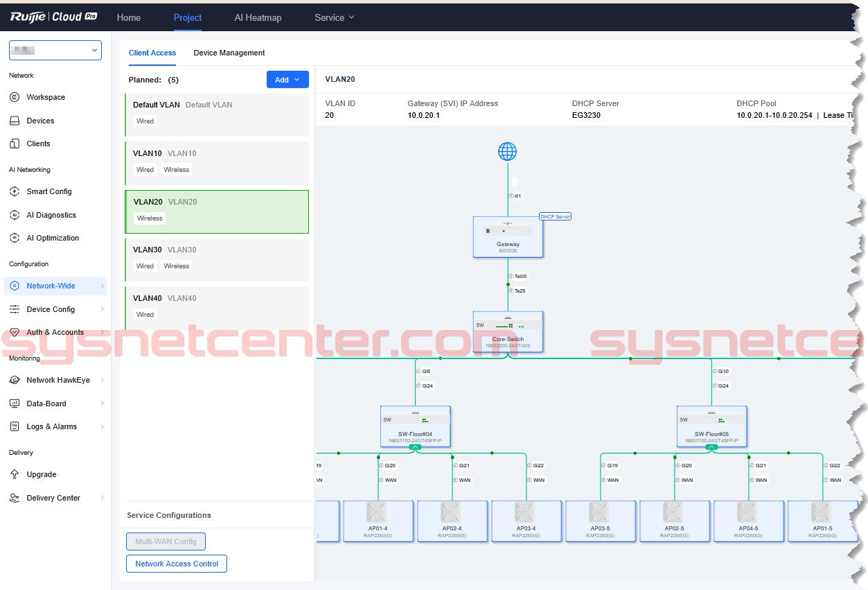Expand the Service menu in top bar
The width and height of the screenshot is (868, 590).
pyautogui.click(x=334, y=18)
